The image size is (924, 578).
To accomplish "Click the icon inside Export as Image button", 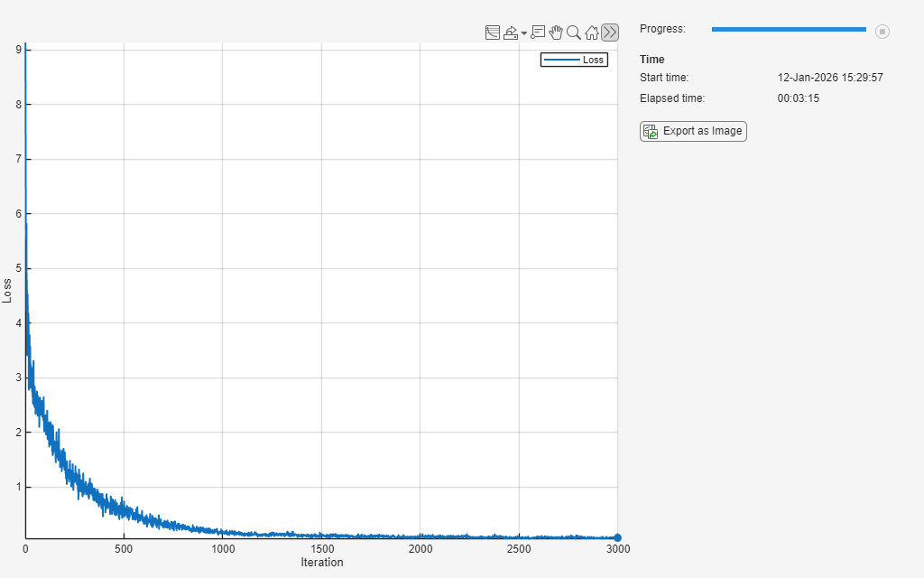I will pos(651,132).
